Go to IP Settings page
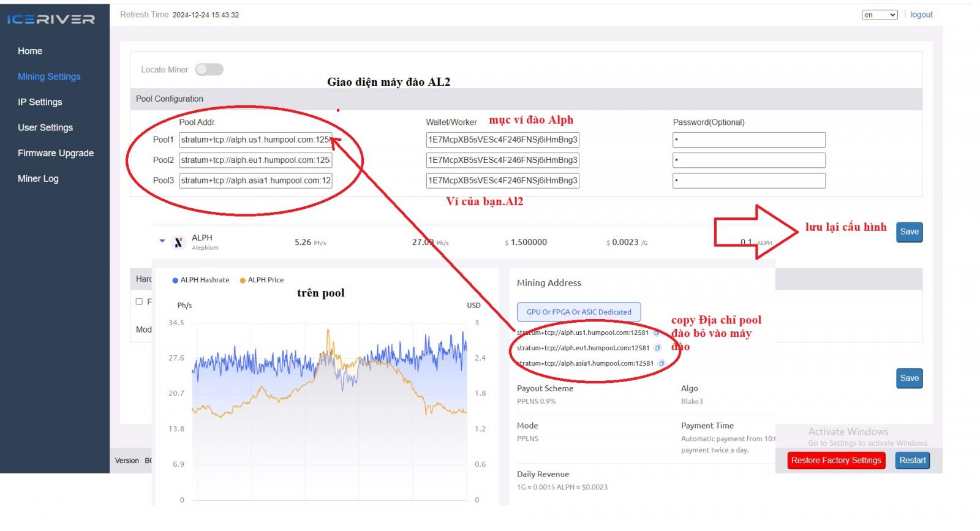This screenshot has height=531, width=980. click(x=40, y=102)
